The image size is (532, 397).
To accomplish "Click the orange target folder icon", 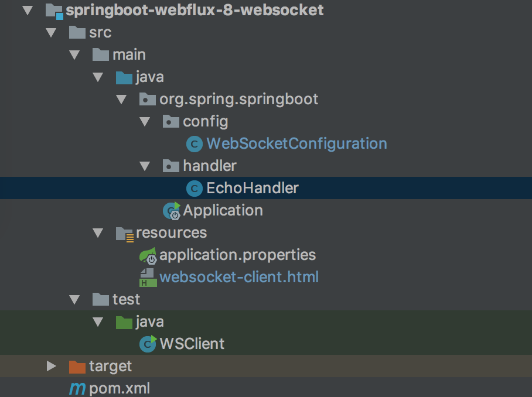I will [x=77, y=367].
